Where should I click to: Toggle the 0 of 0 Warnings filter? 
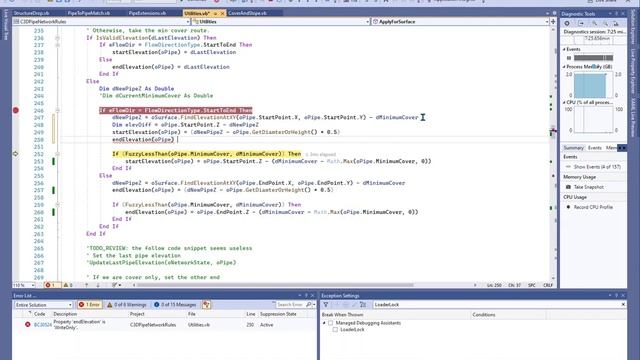click(127, 304)
